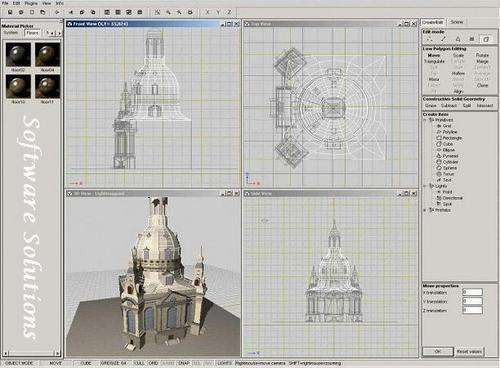This screenshot has height=368, width=500.
Task: Toggle LIGHTS in the status bar
Action: click(224, 363)
